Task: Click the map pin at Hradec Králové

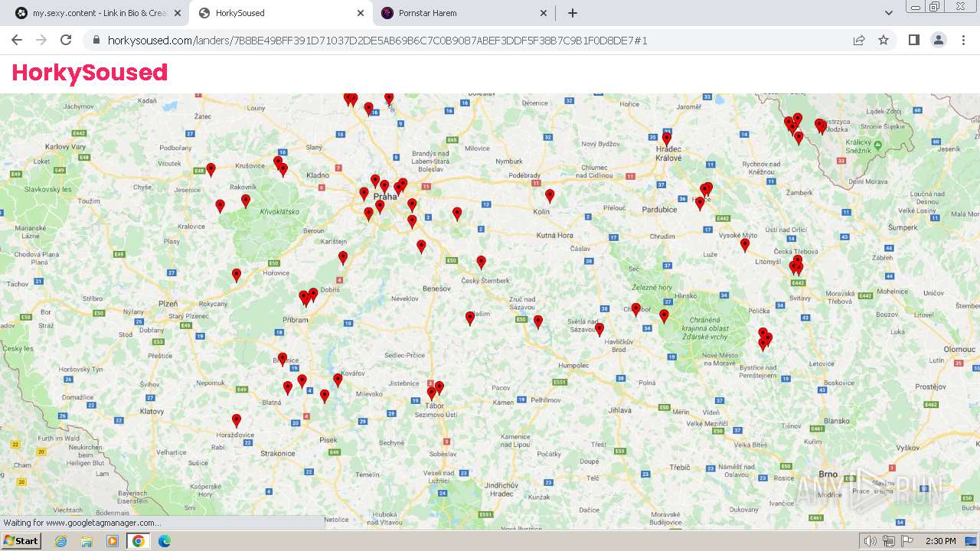Action: tap(667, 140)
